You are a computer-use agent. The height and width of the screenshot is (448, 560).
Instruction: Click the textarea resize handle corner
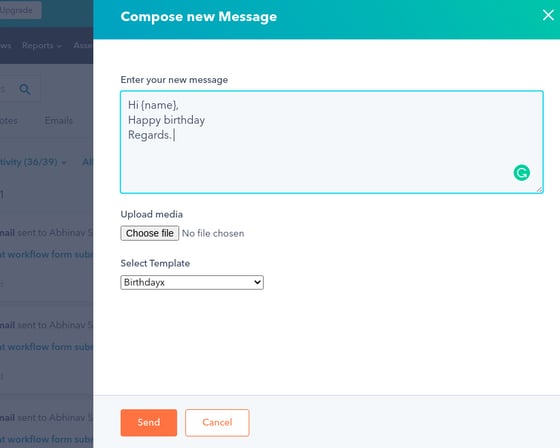[x=539, y=189]
